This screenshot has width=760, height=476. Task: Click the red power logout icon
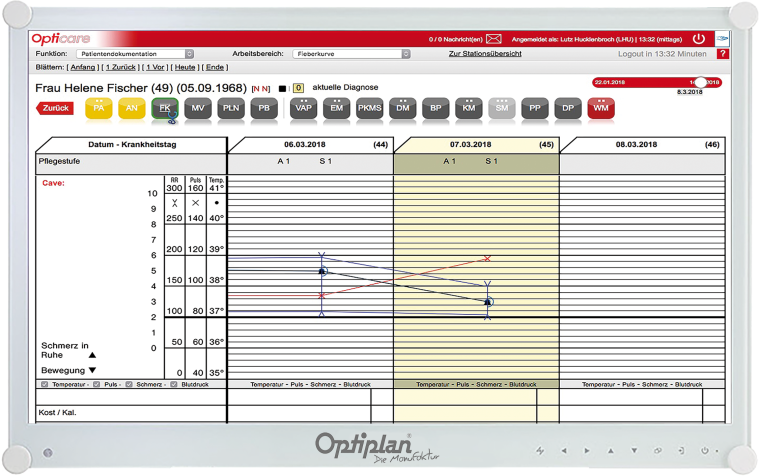coord(698,39)
